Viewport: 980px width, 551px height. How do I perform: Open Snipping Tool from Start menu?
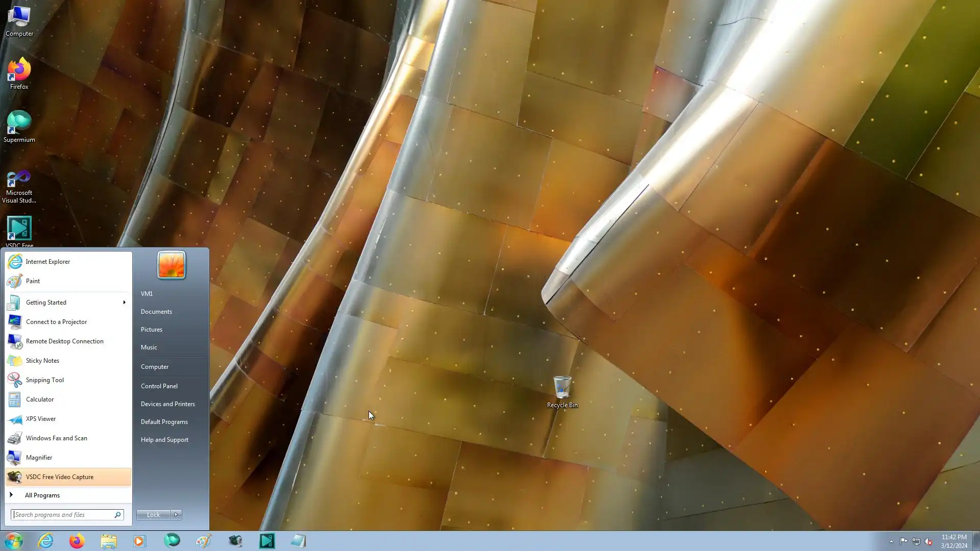pyautogui.click(x=44, y=380)
